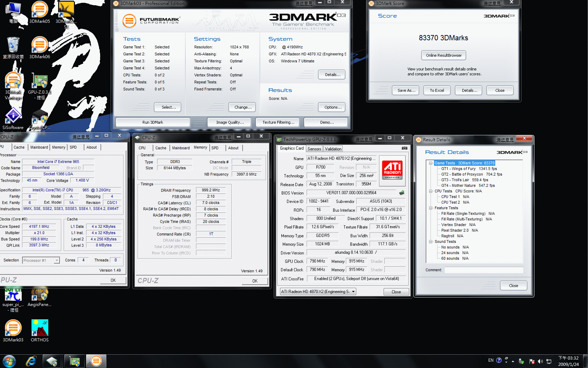The height and width of the screenshot is (368, 588).
Task: Click the Run 3DMark button
Action: pos(153,122)
